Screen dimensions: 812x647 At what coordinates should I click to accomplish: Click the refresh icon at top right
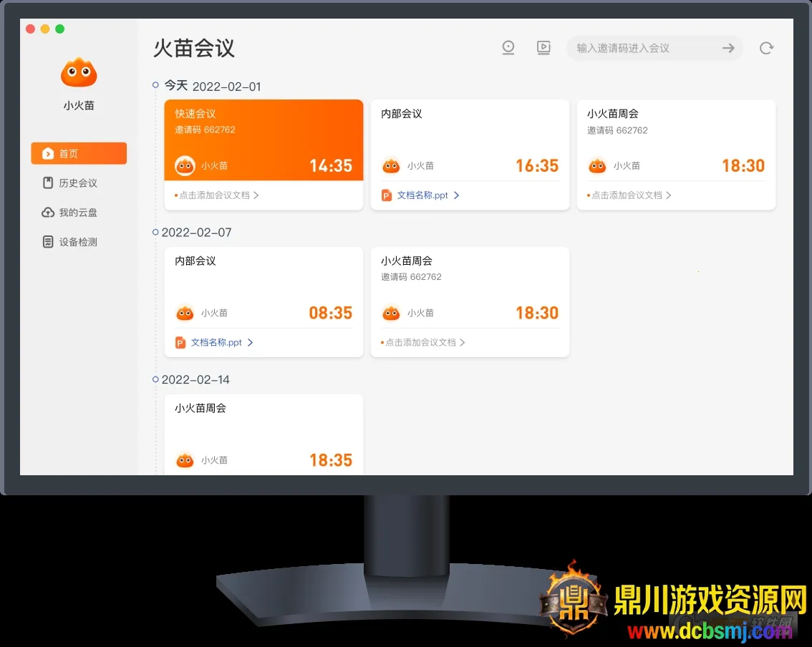pos(766,48)
